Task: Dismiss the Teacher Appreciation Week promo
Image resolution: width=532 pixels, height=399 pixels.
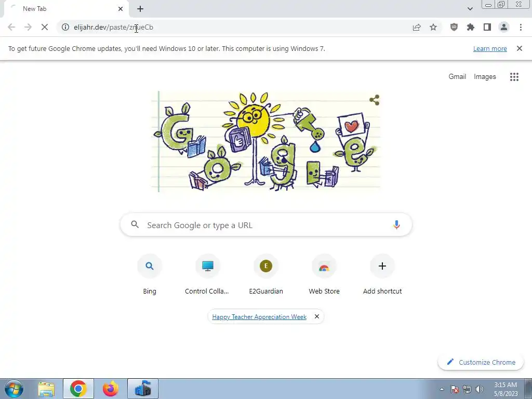Action: 316,316
